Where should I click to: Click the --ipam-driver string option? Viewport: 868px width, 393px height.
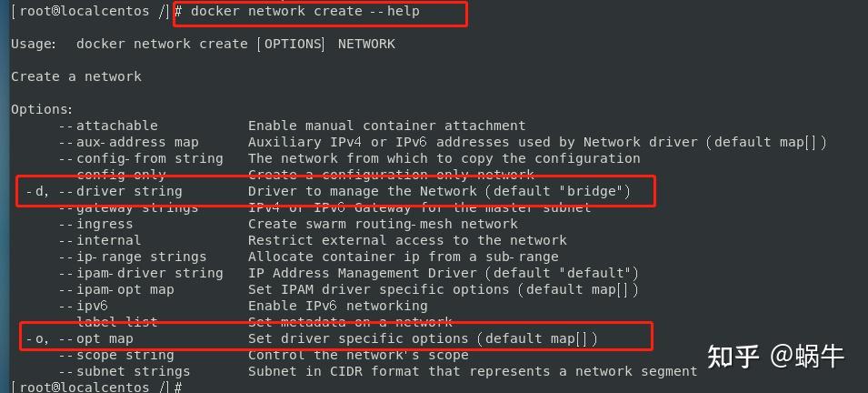point(141,273)
